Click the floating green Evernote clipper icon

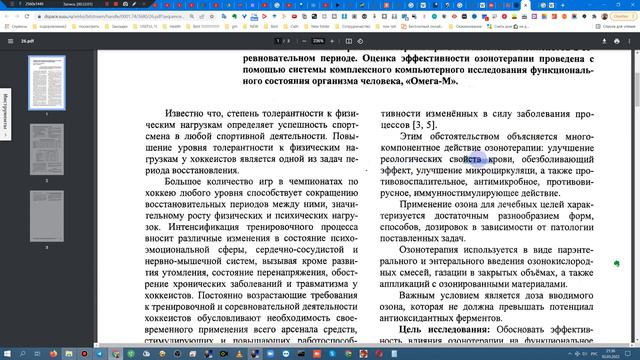pyautogui.click(x=617, y=264)
